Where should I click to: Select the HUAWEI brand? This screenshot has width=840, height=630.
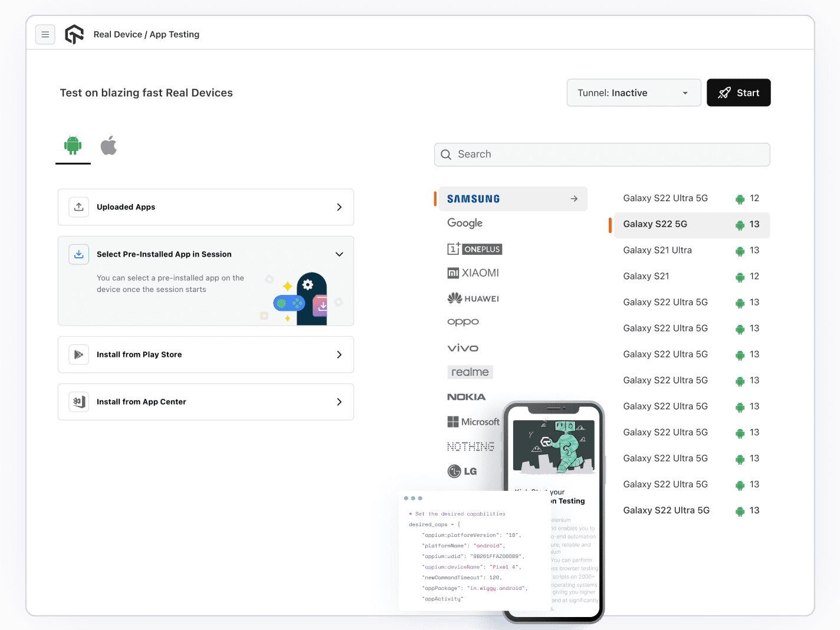tap(472, 298)
